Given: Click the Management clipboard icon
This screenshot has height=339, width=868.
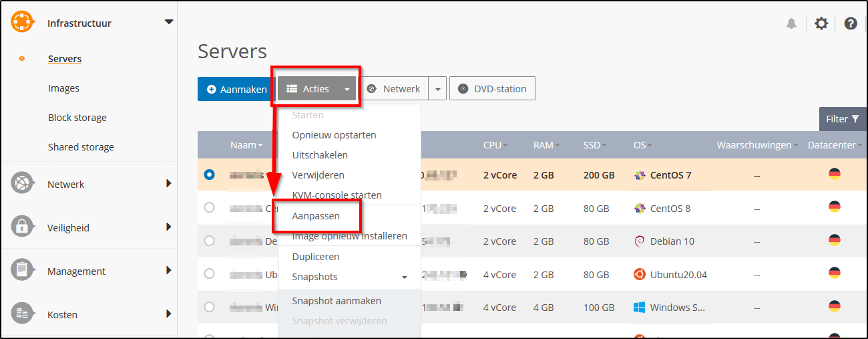Looking at the screenshot, I should tap(22, 271).
